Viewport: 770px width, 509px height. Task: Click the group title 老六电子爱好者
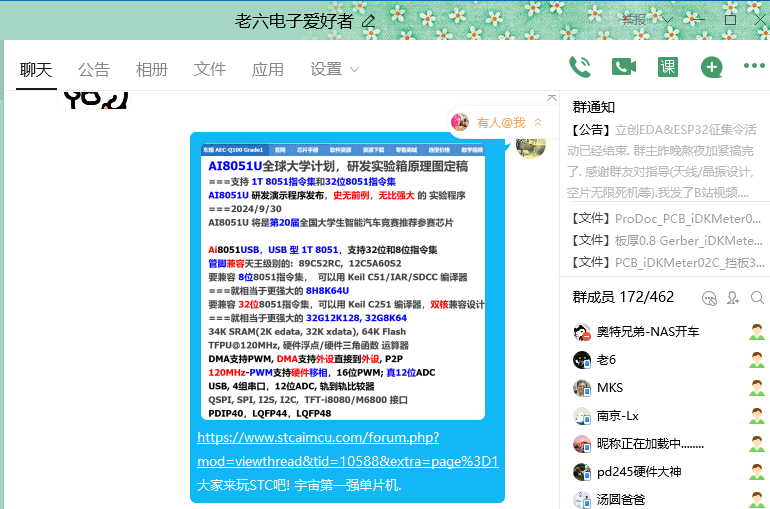click(x=294, y=21)
